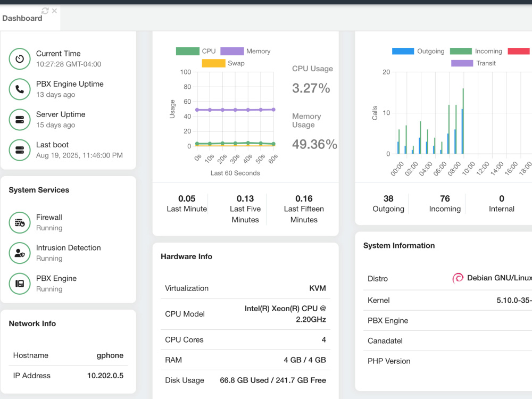Refresh the Dashboard tab using reload icon
This screenshot has width=532, height=399.
(x=45, y=11)
